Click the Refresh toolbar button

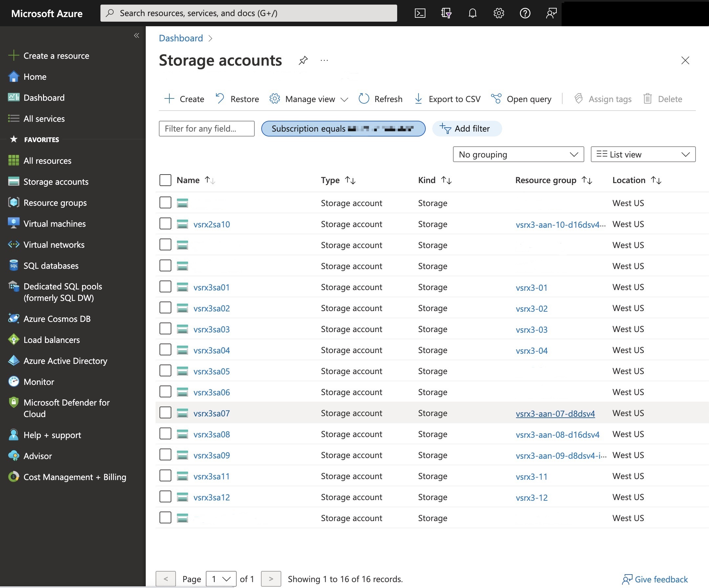tap(380, 99)
